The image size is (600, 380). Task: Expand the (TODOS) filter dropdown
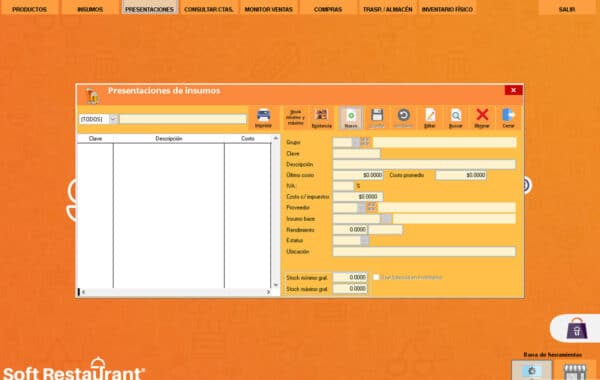(113, 119)
